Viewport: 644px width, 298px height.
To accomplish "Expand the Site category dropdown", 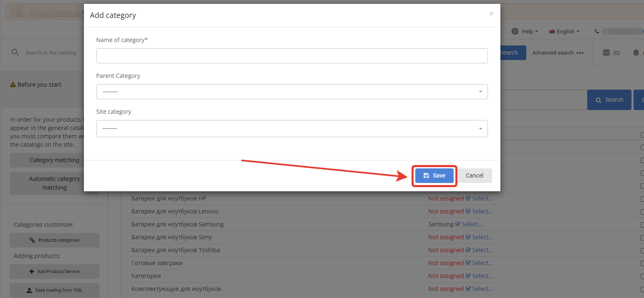I will 292,128.
